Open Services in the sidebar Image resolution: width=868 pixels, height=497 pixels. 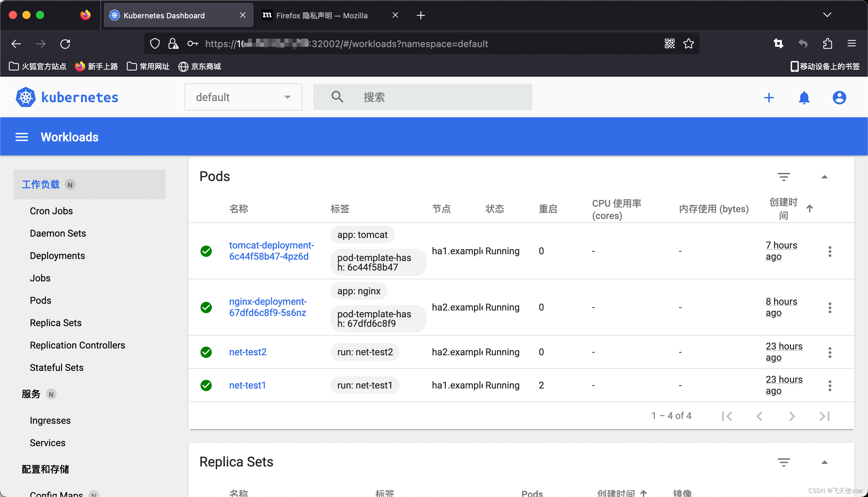47,443
